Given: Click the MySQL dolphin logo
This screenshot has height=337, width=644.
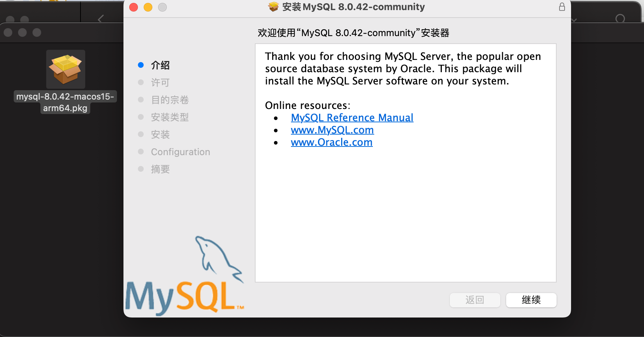Looking at the screenshot, I should coord(184,275).
